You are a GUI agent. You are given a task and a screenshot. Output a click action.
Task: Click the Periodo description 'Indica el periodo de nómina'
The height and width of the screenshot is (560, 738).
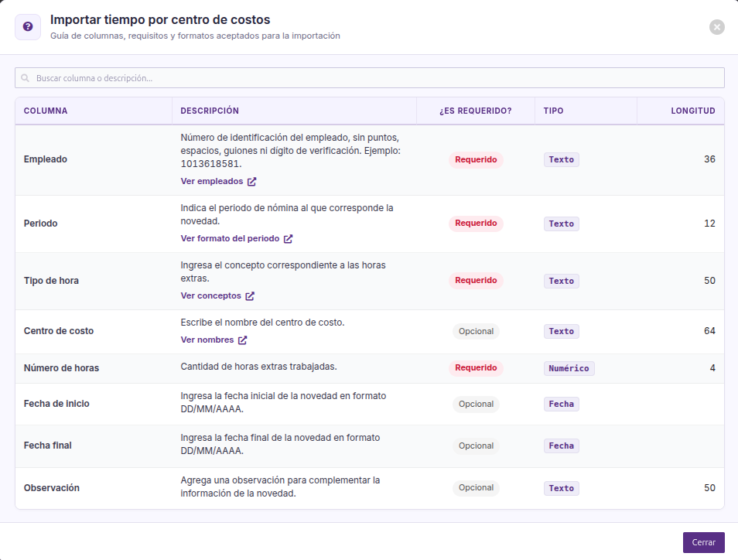click(287, 214)
